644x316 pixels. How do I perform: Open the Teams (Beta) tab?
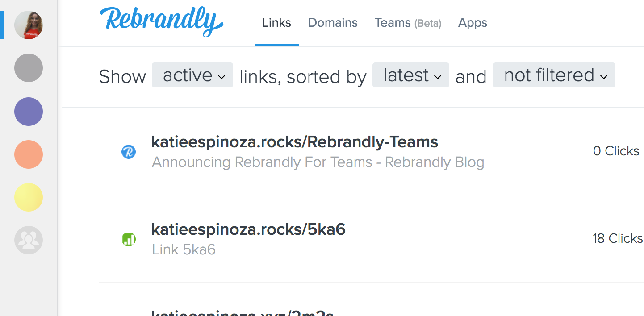tap(408, 23)
